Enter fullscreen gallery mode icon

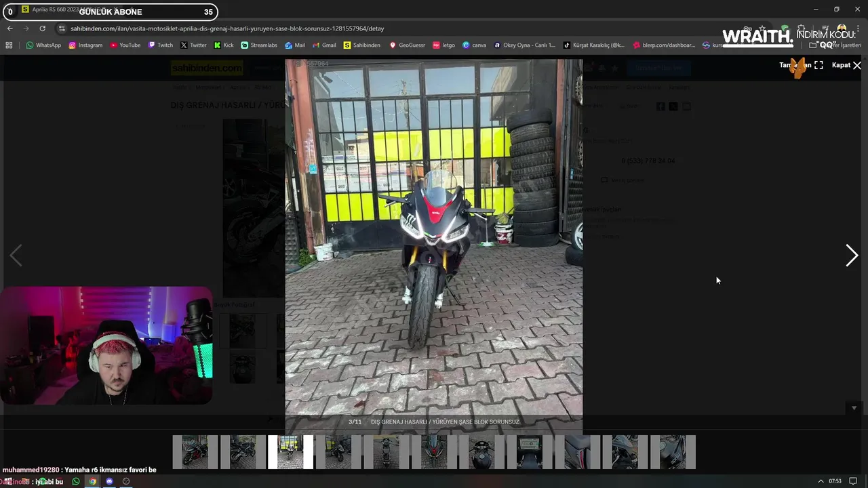818,65
